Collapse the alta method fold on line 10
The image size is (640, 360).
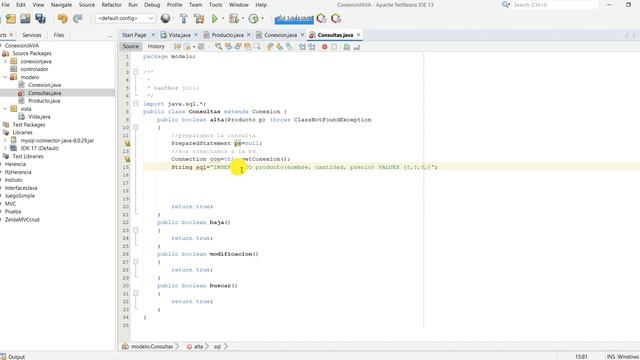(136, 127)
